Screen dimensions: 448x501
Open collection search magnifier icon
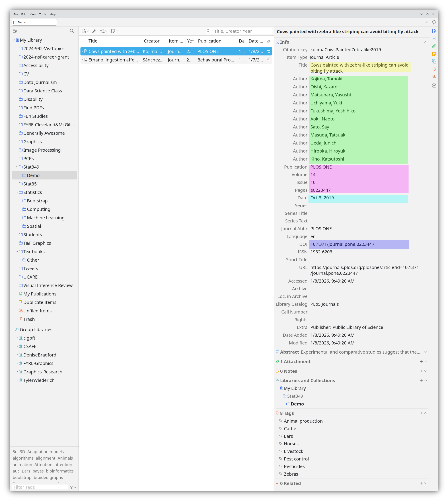(x=72, y=31)
